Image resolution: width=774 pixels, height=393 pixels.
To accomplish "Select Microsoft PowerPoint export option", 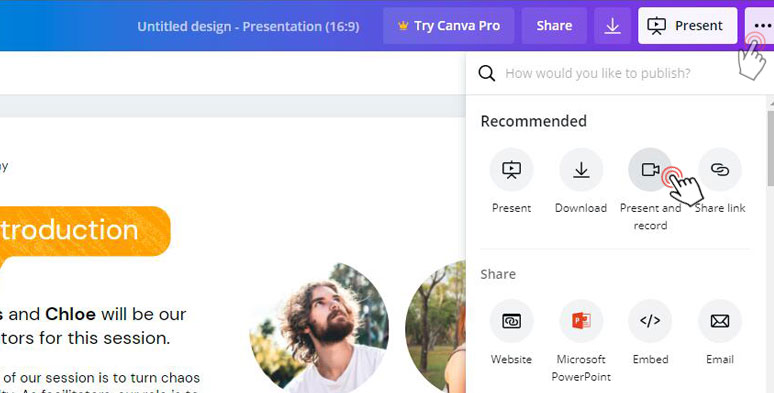I will (x=581, y=321).
